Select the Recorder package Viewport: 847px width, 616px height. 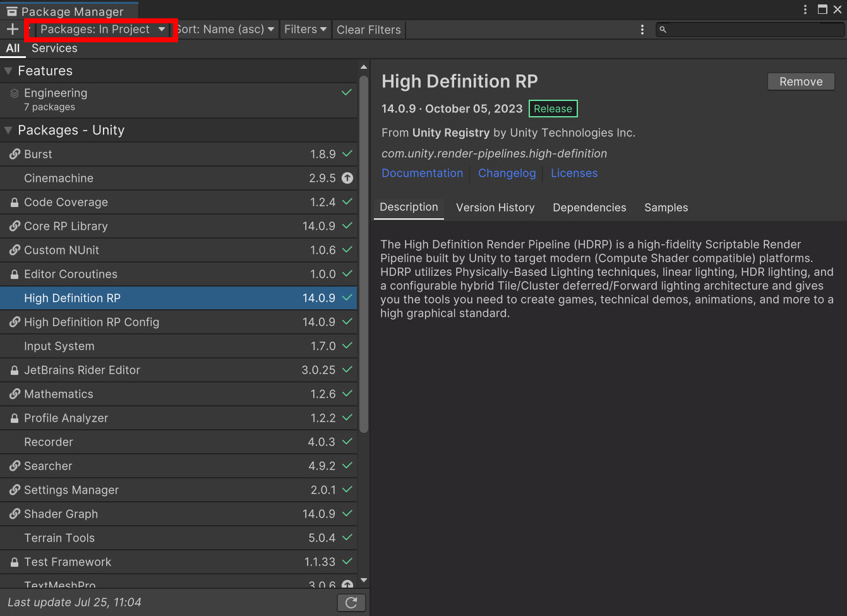[x=179, y=442]
